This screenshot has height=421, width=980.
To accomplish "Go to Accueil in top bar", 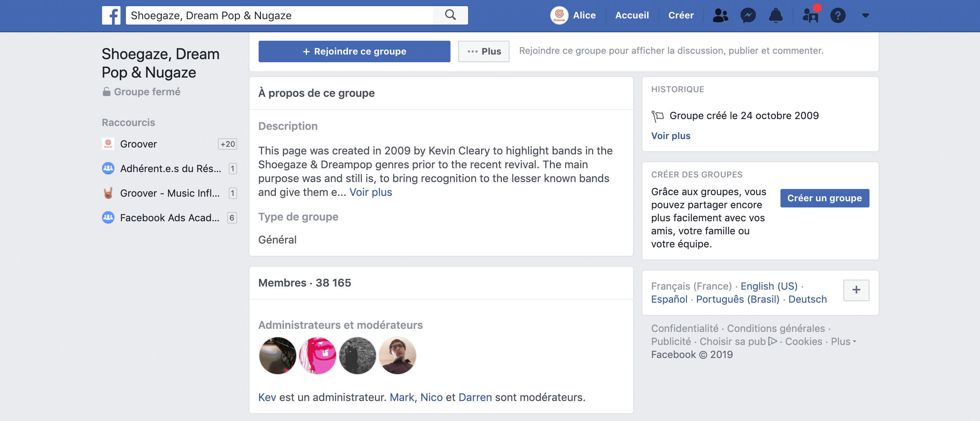I will [x=632, y=15].
